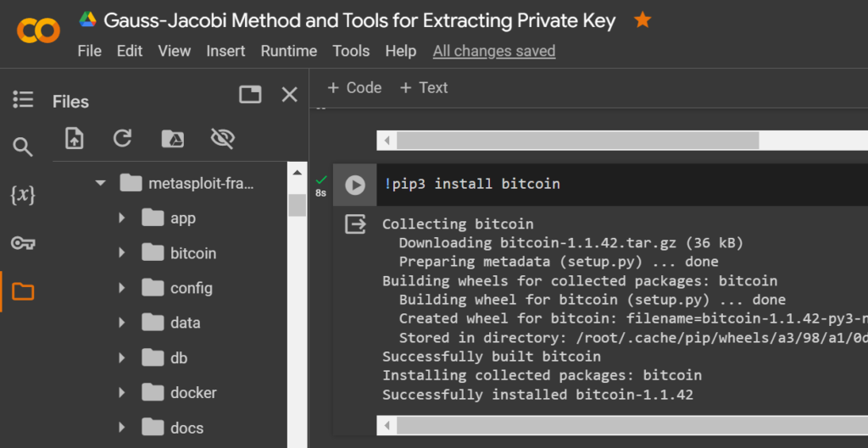Image resolution: width=868 pixels, height=448 pixels.
Task: Open the View menu
Action: point(175,51)
